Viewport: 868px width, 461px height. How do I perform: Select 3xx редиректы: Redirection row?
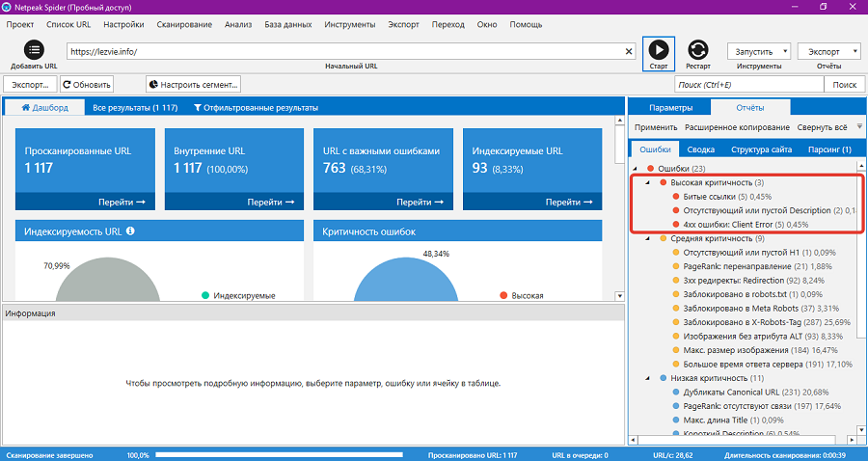pos(750,280)
